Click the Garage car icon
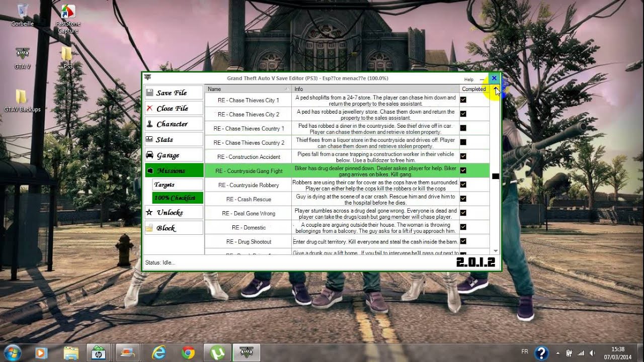This screenshot has height=362, width=644. click(149, 155)
